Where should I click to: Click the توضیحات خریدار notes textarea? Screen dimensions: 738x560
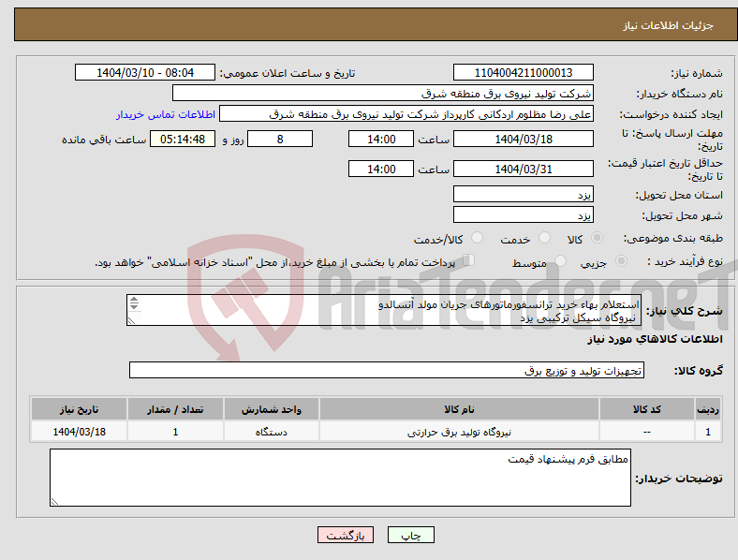click(x=340, y=478)
